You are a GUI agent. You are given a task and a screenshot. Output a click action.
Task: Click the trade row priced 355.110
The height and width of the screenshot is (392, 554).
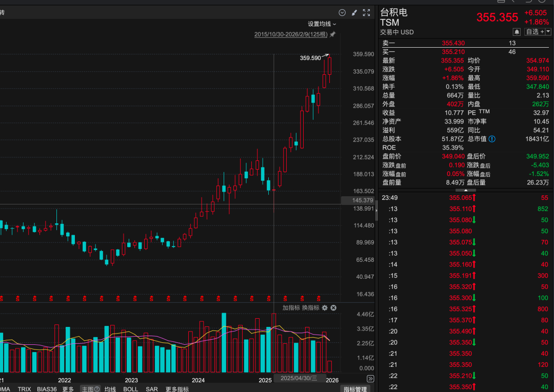(x=465, y=209)
